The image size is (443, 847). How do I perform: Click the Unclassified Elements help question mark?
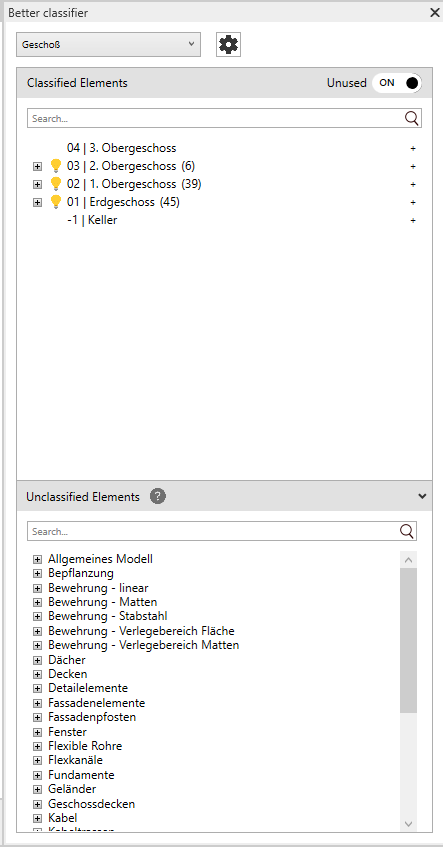pos(157,496)
